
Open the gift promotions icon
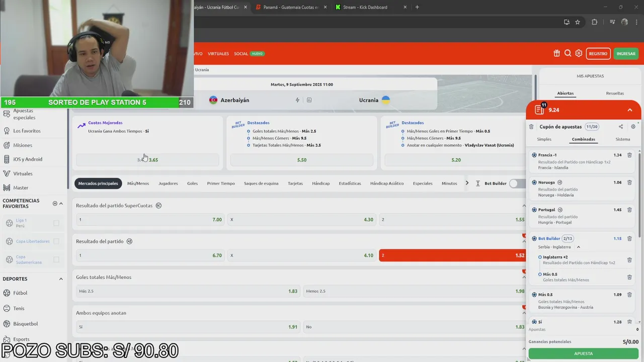(556, 53)
